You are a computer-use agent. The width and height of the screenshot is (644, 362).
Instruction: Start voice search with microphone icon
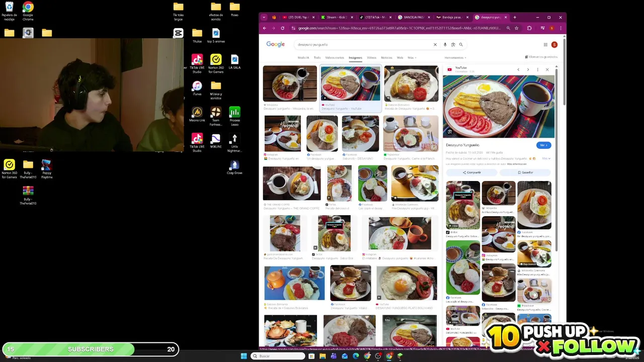(445, 45)
